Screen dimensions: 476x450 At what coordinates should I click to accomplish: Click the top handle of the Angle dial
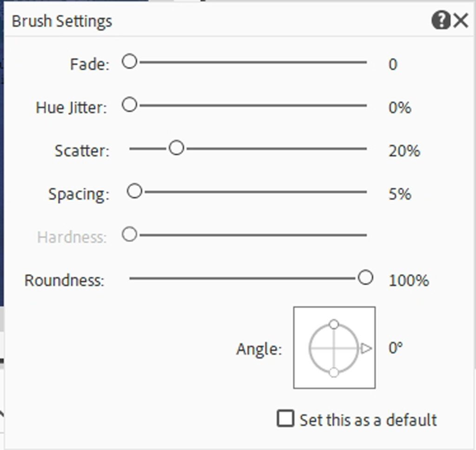coord(334,323)
